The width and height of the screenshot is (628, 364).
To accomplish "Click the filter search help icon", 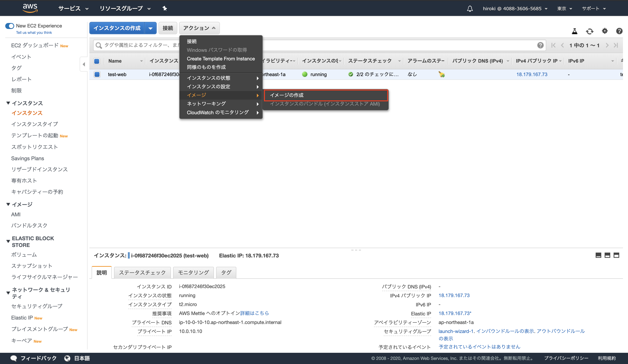I will (540, 45).
